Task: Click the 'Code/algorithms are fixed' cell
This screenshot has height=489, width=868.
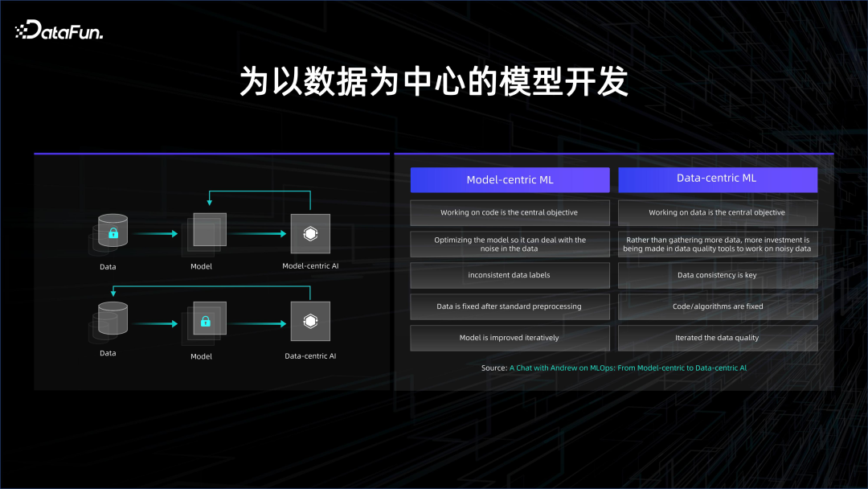Action: pos(718,306)
